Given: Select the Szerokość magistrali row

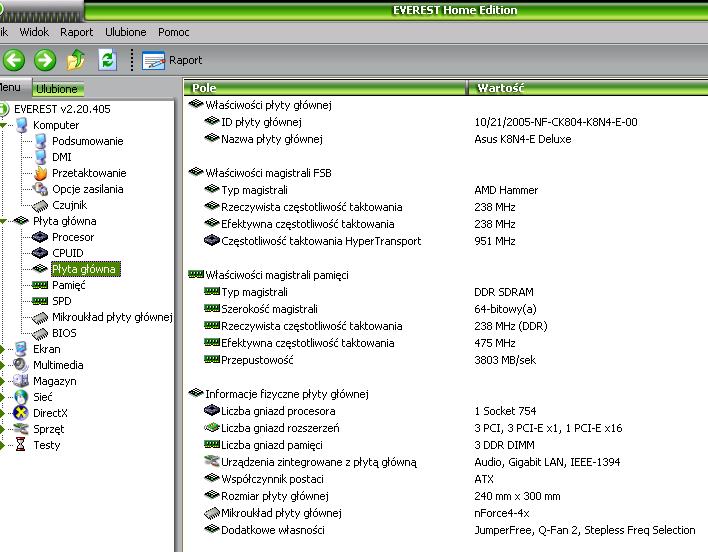Looking at the screenshot, I should (445, 309).
